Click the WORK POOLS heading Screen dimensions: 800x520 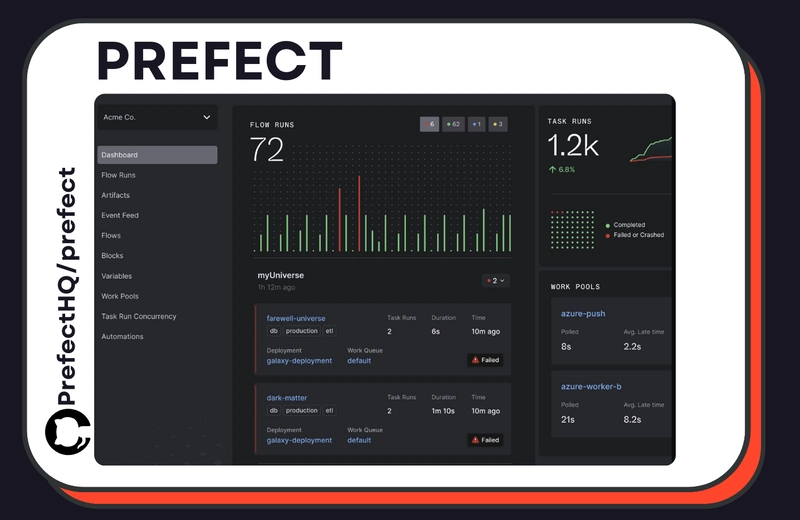(576, 287)
